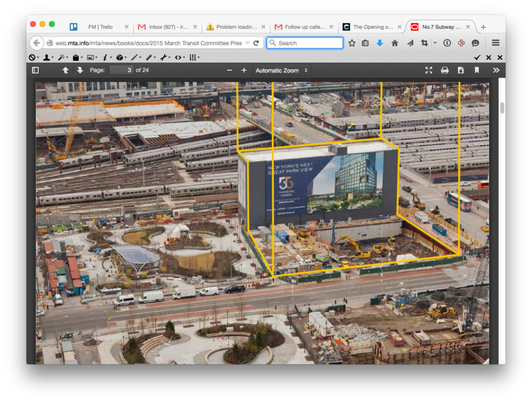532x402 pixels.
Task: Bookmark the current view in PDF viewer
Action: pyautogui.click(x=477, y=70)
